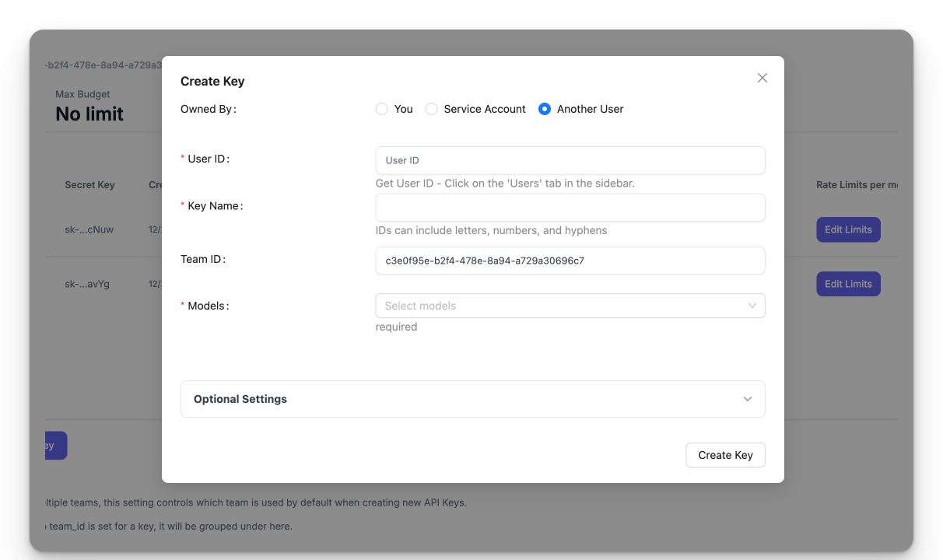Select the sk-...avYg secret key entry
Viewport: 943px width, 560px height.
(x=87, y=284)
